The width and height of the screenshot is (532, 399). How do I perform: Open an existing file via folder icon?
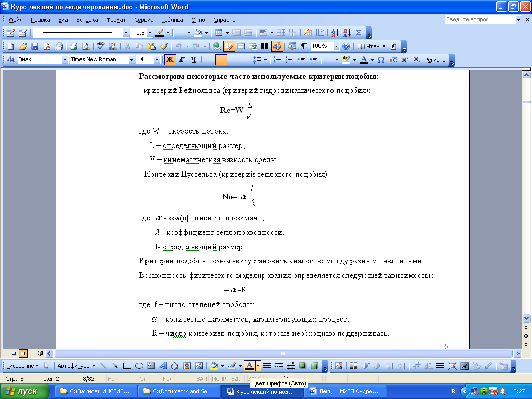[23, 46]
